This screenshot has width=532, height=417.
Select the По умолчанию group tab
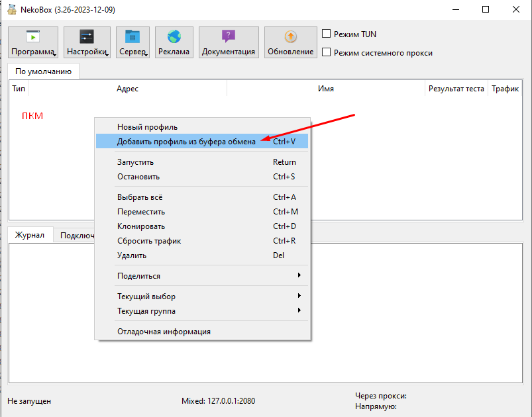click(43, 71)
